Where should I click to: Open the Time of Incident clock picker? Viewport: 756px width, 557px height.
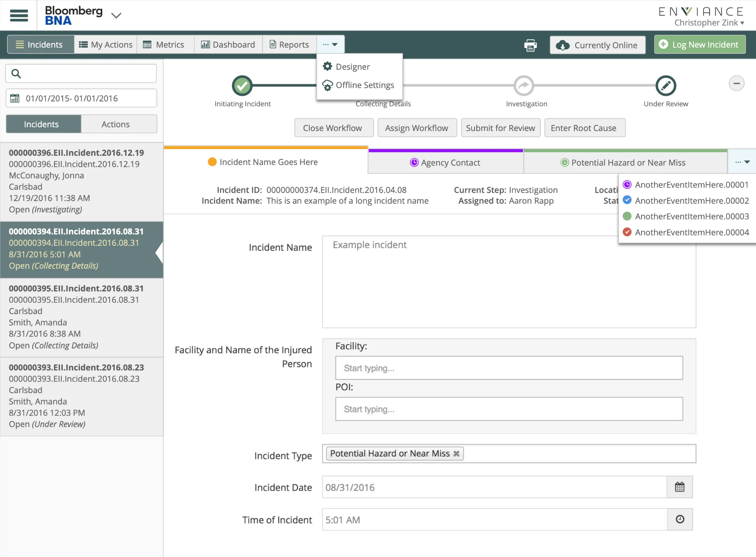point(680,520)
